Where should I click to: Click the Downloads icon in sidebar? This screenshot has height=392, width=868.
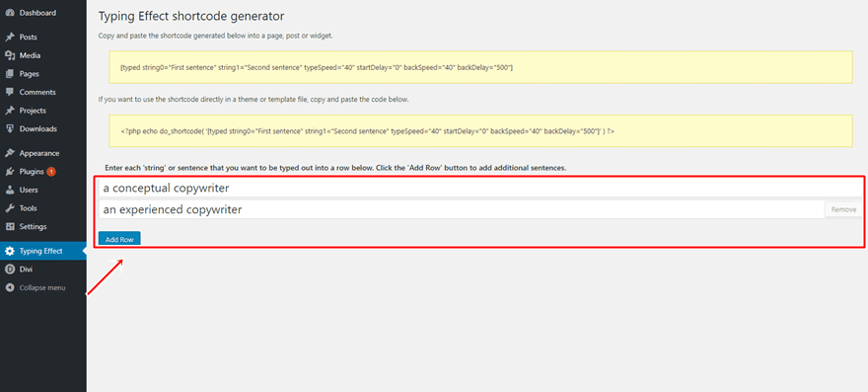10,128
